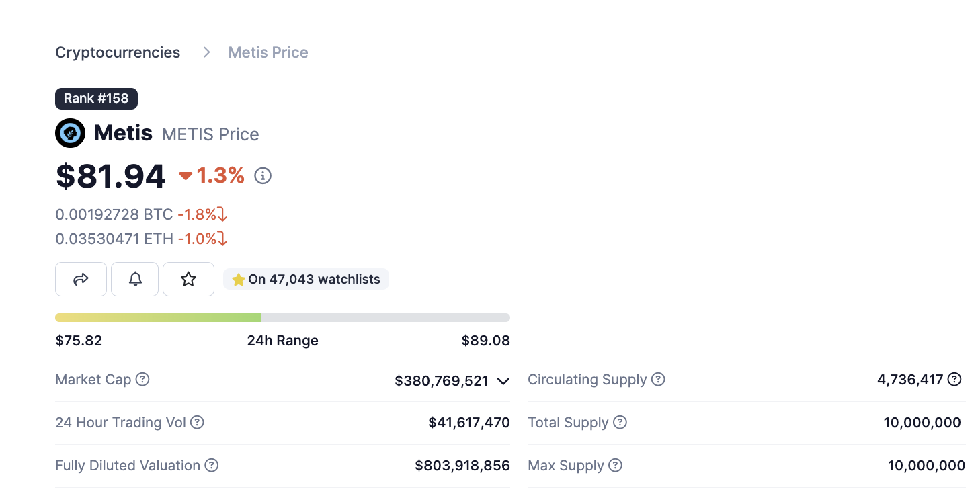Click Max Supply help icon
The image size is (980, 496).
click(616, 466)
